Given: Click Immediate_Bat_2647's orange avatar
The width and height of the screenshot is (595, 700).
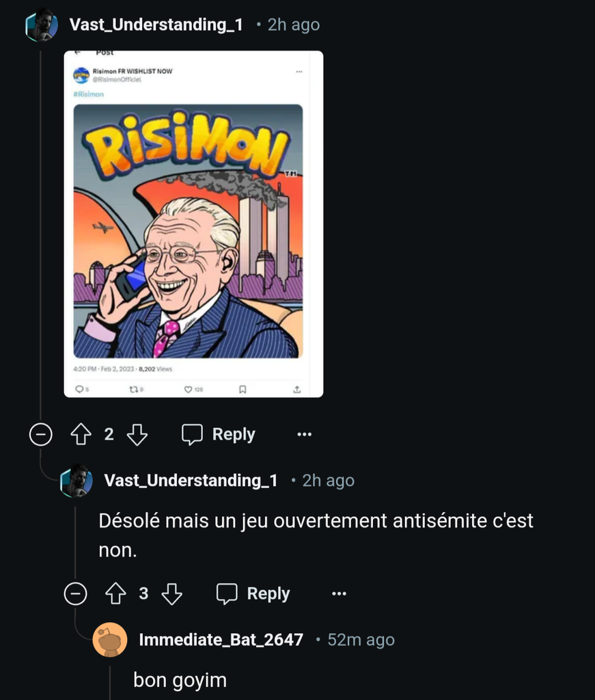Looking at the screenshot, I should (109, 641).
